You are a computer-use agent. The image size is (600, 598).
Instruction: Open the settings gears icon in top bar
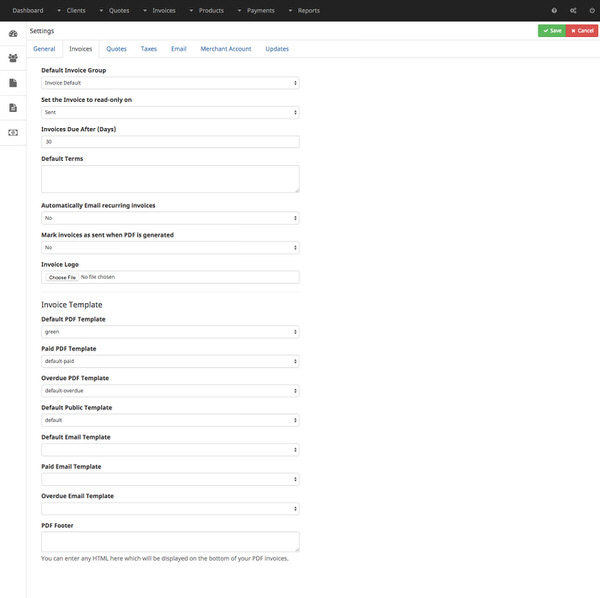(573, 11)
